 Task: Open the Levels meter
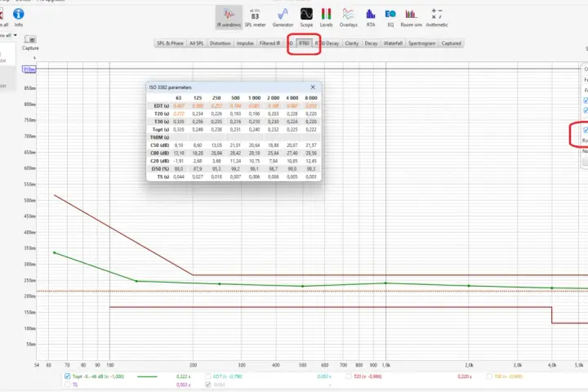(x=326, y=17)
